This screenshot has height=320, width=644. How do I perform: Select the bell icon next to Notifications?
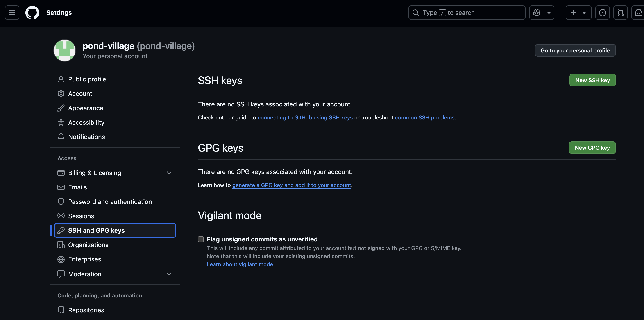pyautogui.click(x=61, y=137)
